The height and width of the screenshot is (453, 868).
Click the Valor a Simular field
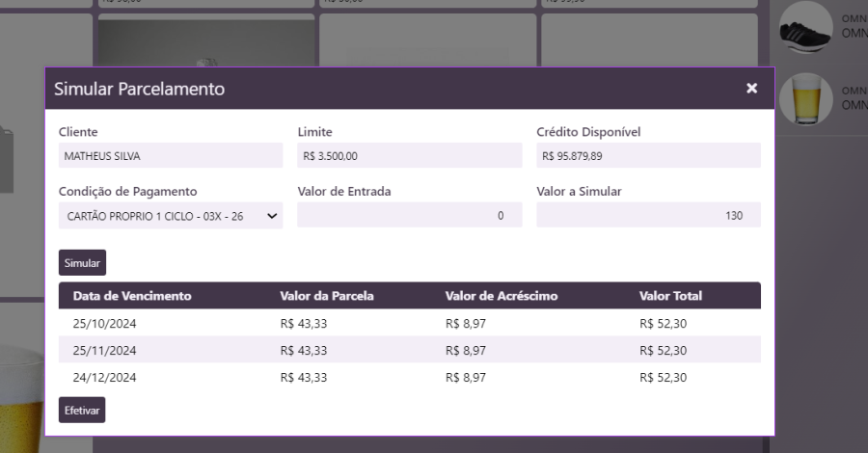[648, 216]
